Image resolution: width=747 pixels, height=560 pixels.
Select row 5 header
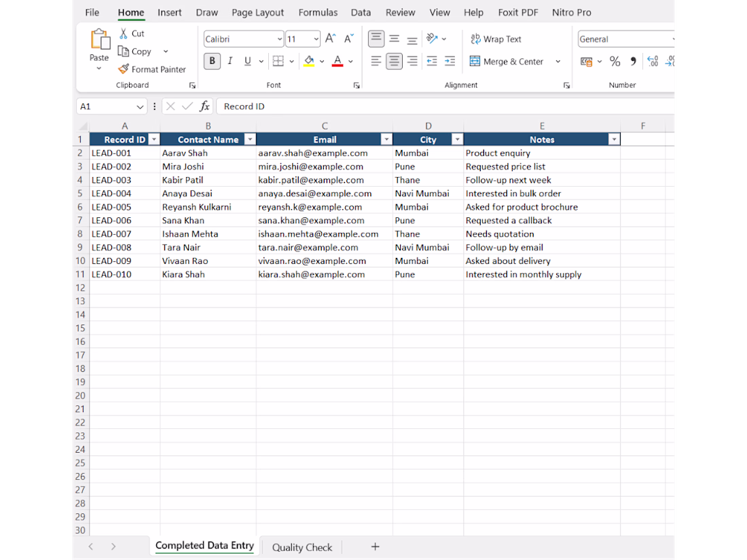click(x=80, y=193)
